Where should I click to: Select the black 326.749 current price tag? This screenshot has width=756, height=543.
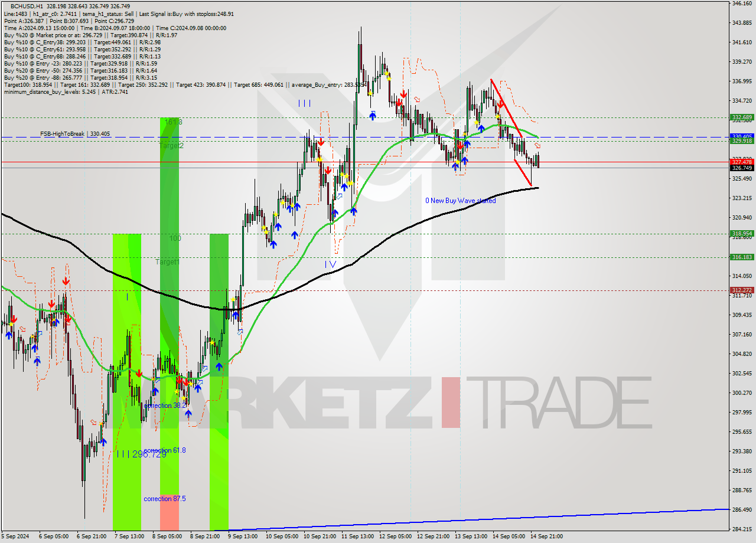(742, 168)
